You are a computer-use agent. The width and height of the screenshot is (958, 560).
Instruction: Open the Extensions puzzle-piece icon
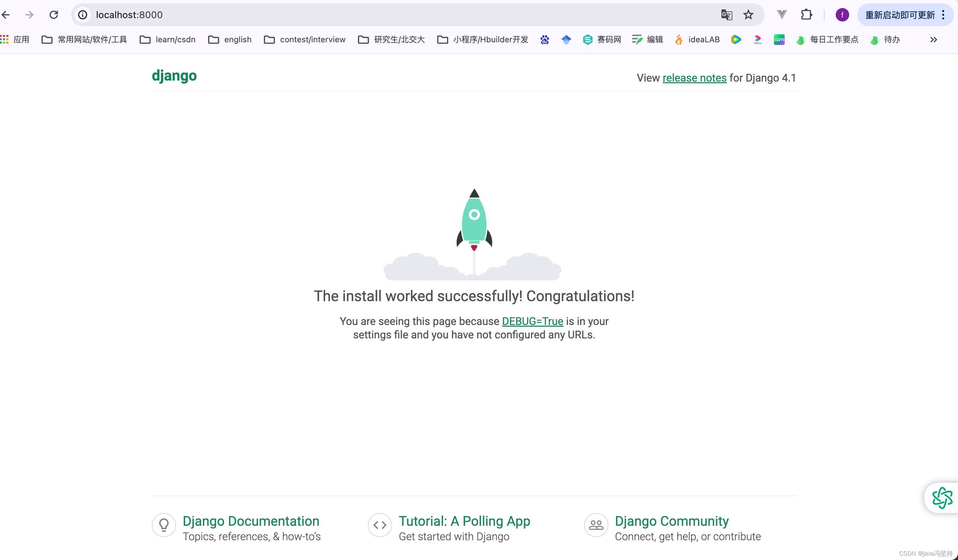coord(806,15)
